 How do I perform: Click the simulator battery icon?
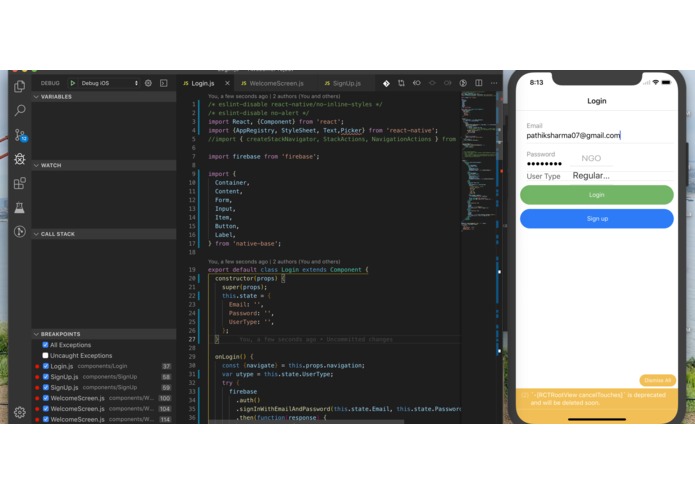(x=666, y=82)
